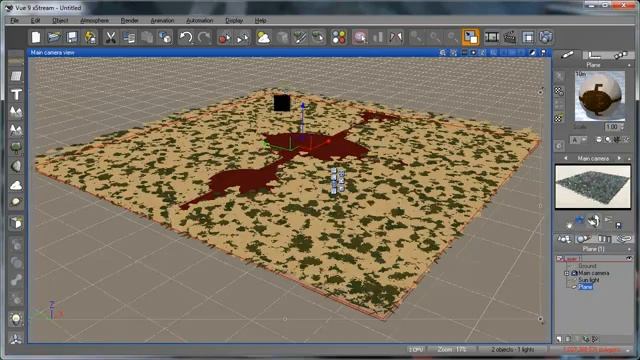Viewport: 640px width, 360px height.
Task: Open the Display menu
Action: tap(234, 20)
